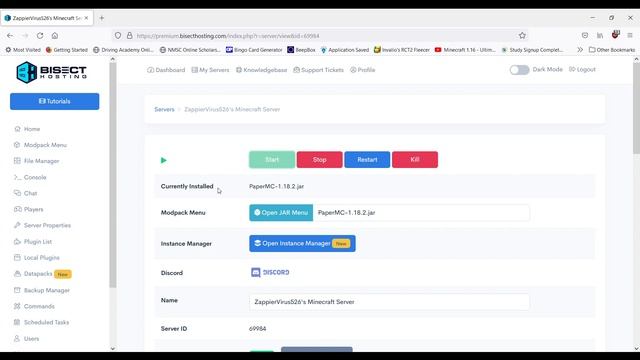
Task: Click the padlock site info icon
Action: point(129,36)
